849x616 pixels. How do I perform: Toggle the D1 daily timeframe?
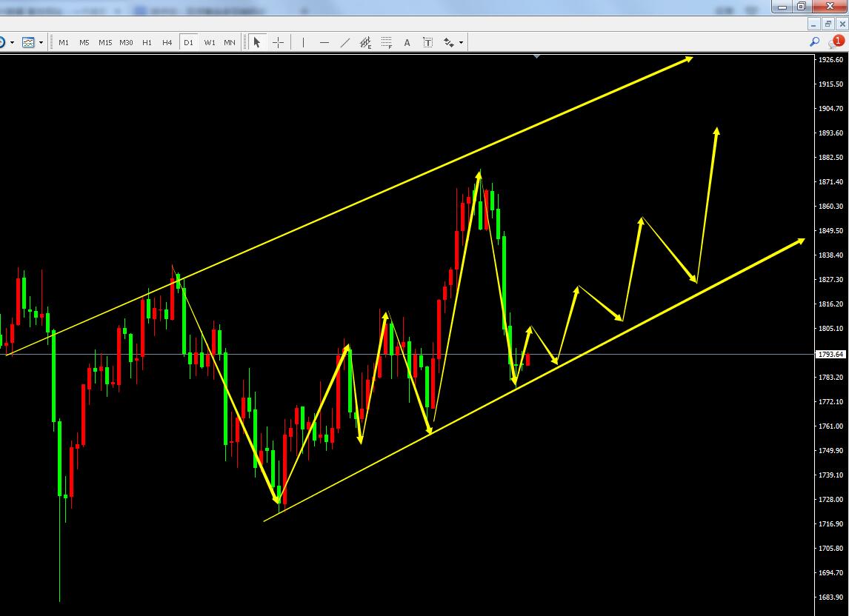[x=188, y=42]
